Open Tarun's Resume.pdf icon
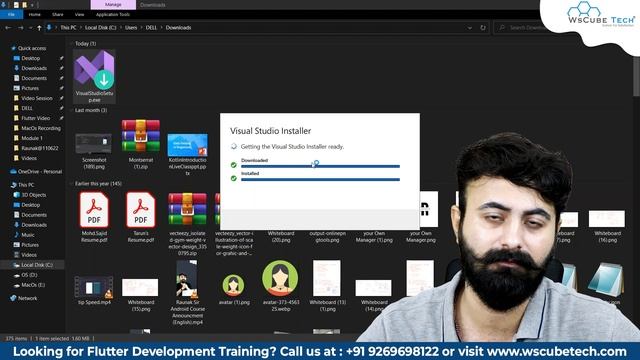640x360 pixels. tap(141, 210)
